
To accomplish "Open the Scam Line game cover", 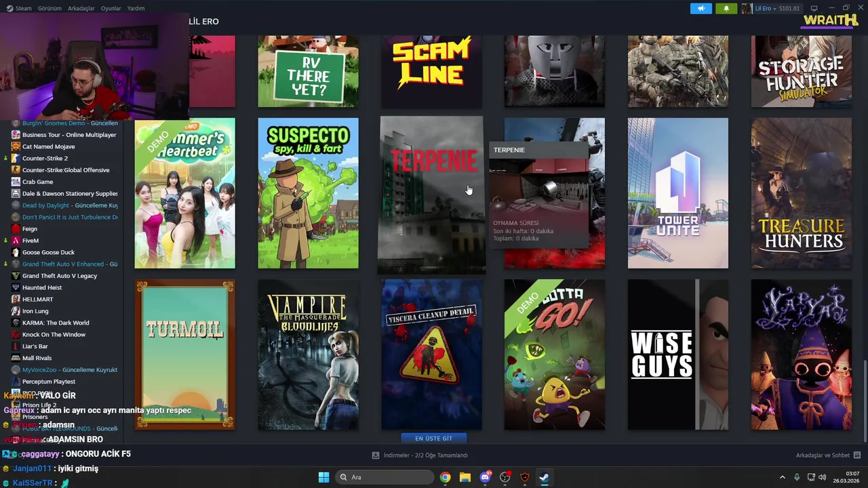I will coord(431,71).
